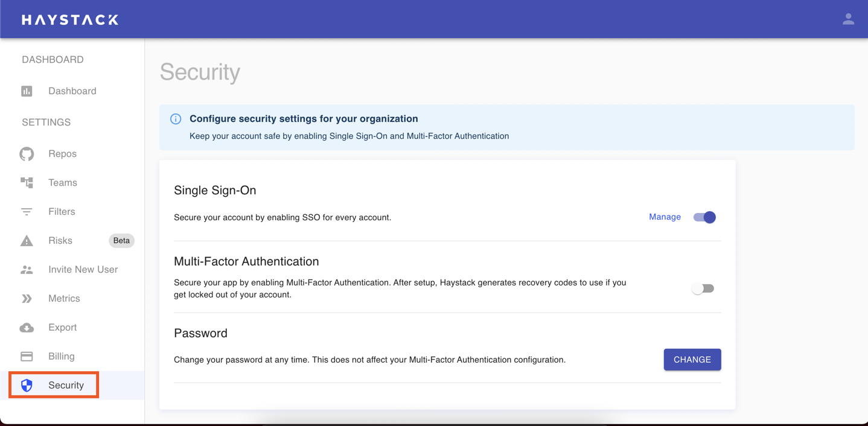868x426 pixels.
Task: Click the Filters lines icon
Action: click(x=27, y=212)
